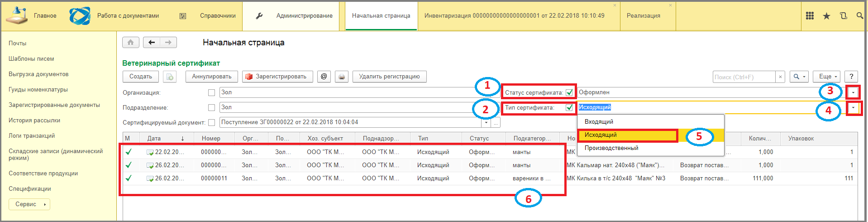Viewport: 868px width, 222px height.
Task: Open the Главное section icon
Action: [x=16, y=16]
